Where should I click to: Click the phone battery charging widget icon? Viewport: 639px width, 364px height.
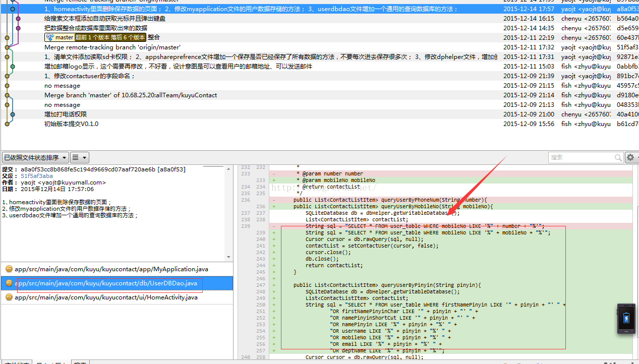(x=626, y=318)
